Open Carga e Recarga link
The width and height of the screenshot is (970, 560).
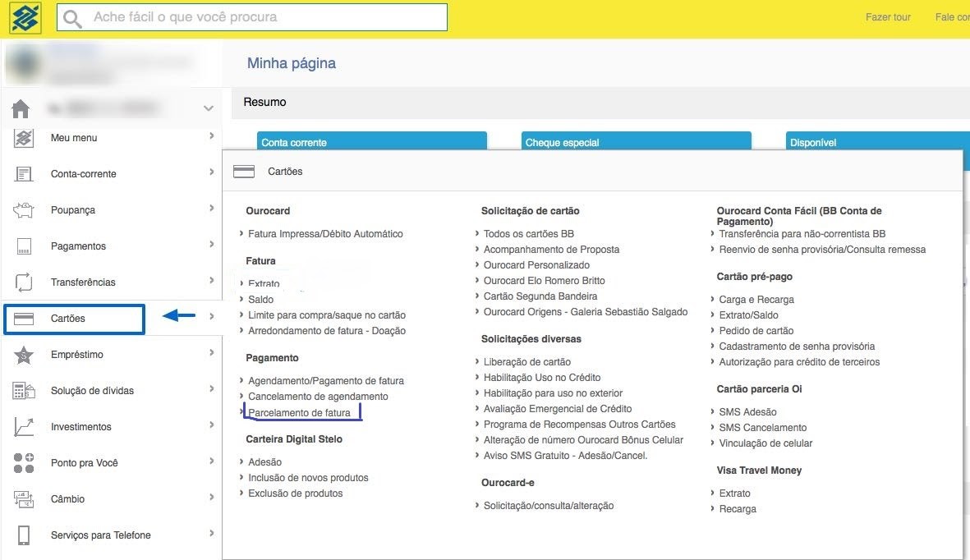point(756,300)
